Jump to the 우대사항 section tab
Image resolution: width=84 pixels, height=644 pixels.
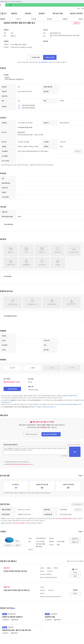click(x=34, y=19)
